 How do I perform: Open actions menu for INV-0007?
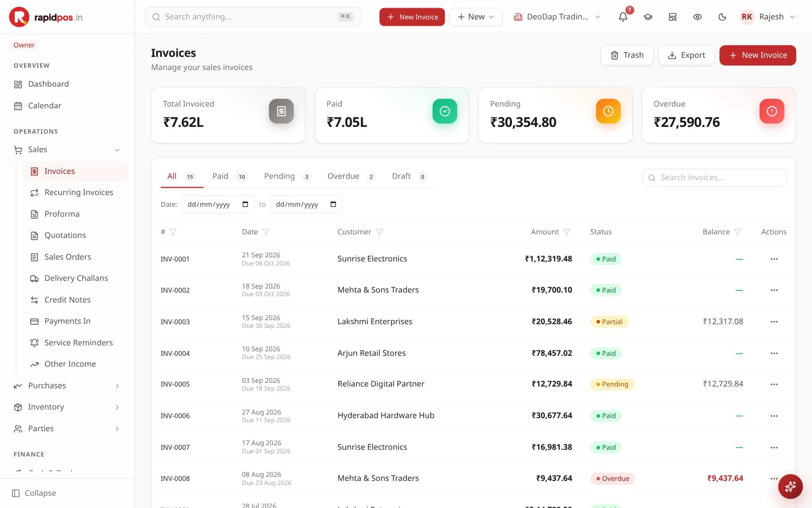pos(774,447)
